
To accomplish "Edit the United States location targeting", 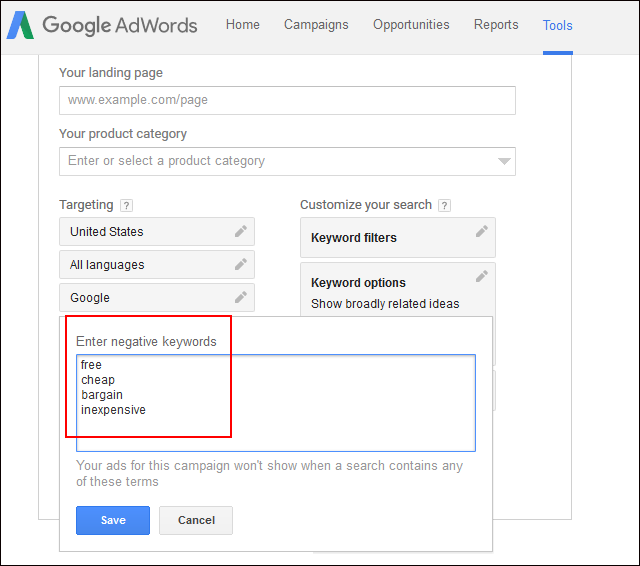I will click(240, 231).
